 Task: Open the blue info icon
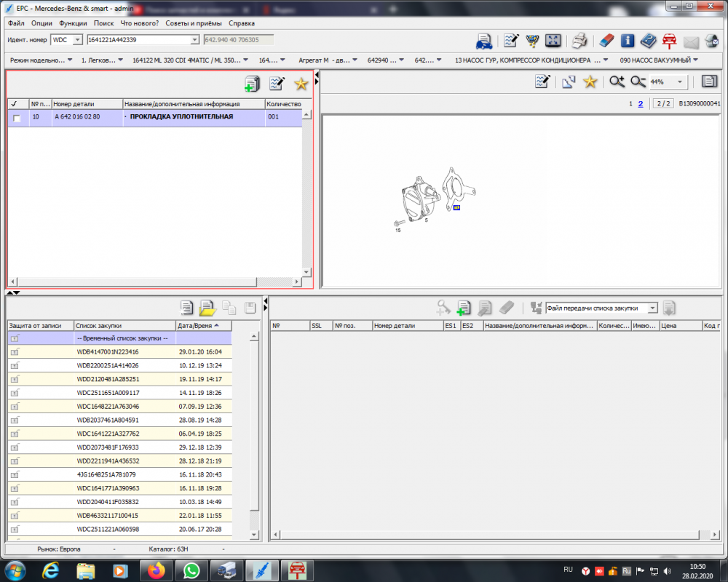[x=628, y=41]
